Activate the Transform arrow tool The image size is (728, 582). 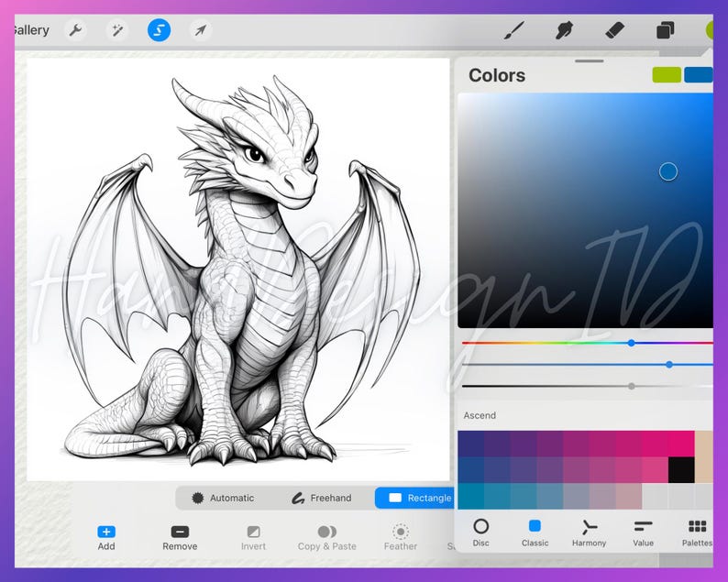pos(201,30)
